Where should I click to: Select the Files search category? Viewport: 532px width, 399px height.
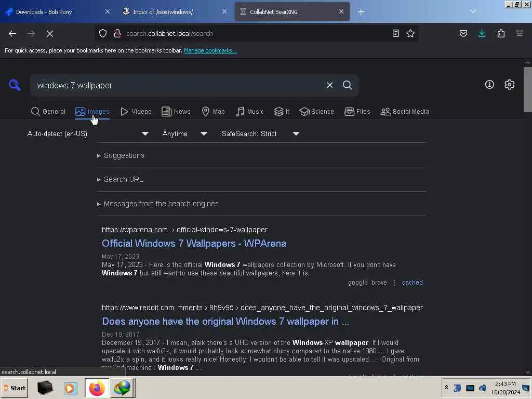(357, 112)
